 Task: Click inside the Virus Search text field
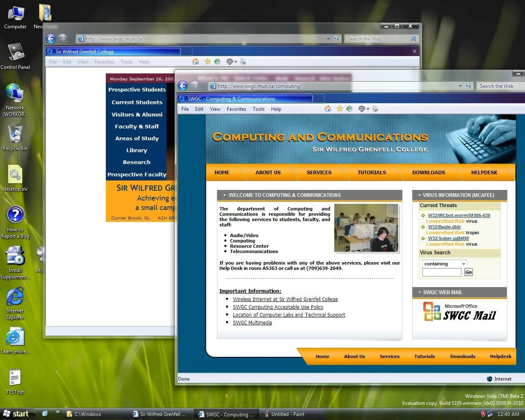point(442,272)
